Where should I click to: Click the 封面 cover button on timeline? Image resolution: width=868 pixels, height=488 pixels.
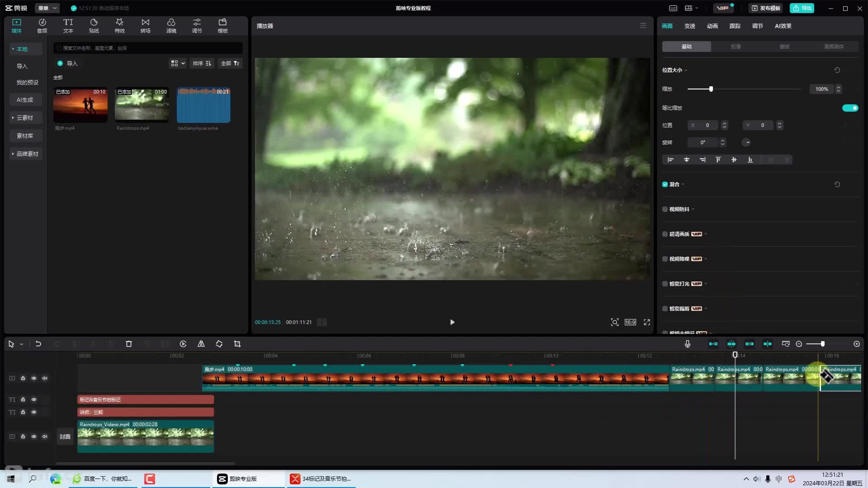tap(65, 436)
